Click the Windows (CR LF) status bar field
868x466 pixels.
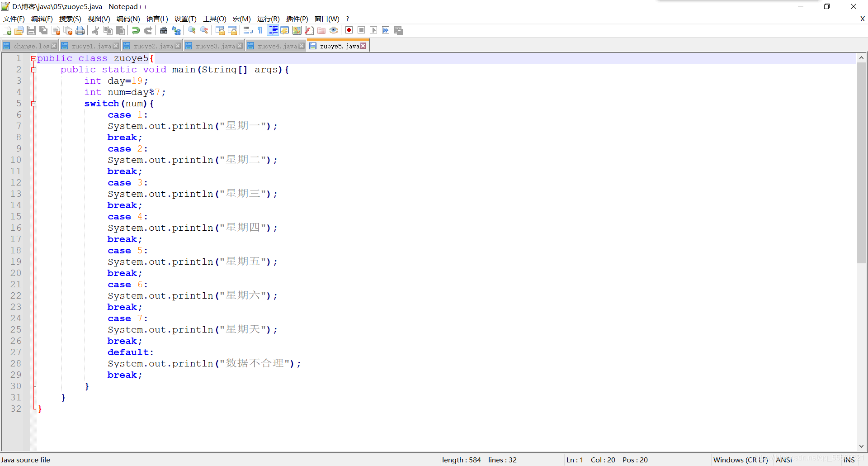pos(741,460)
